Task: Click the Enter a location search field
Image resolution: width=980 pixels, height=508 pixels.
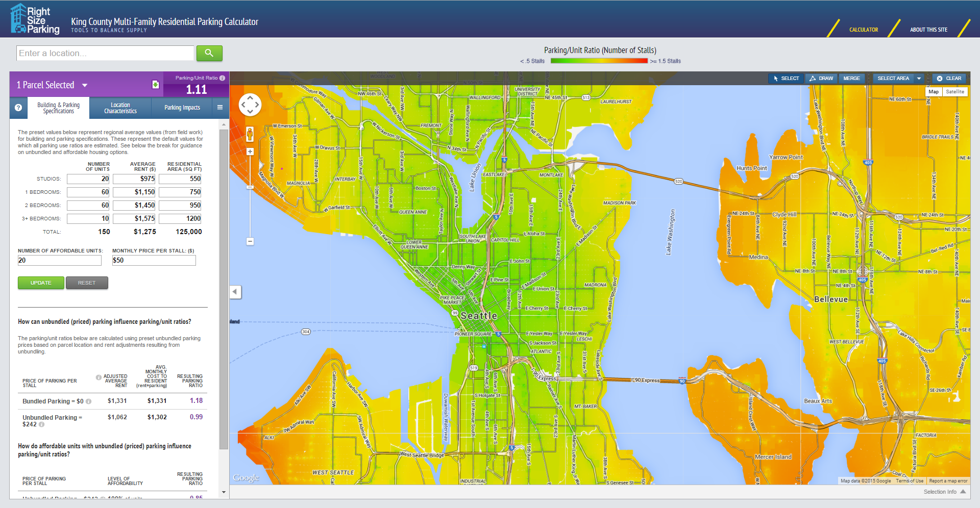Action: click(x=105, y=53)
